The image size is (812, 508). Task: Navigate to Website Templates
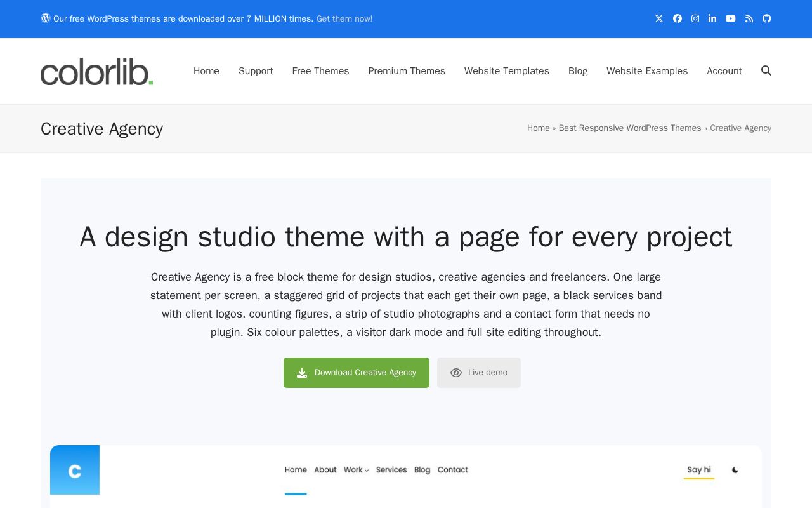(507, 71)
